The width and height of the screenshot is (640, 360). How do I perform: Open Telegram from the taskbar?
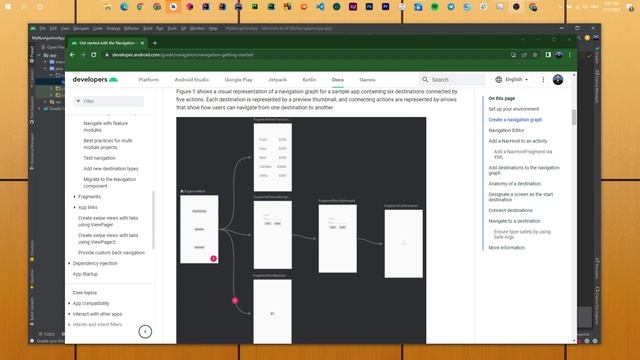click(451, 7)
